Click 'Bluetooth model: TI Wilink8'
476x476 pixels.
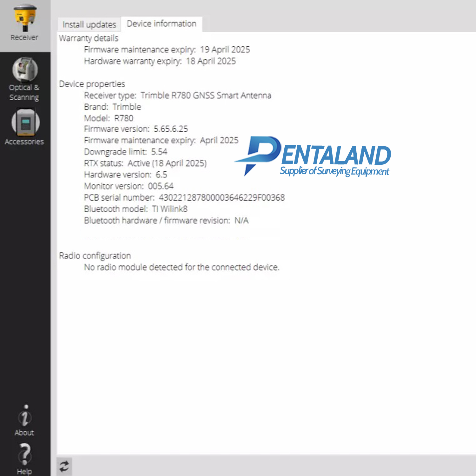[136, 209]
